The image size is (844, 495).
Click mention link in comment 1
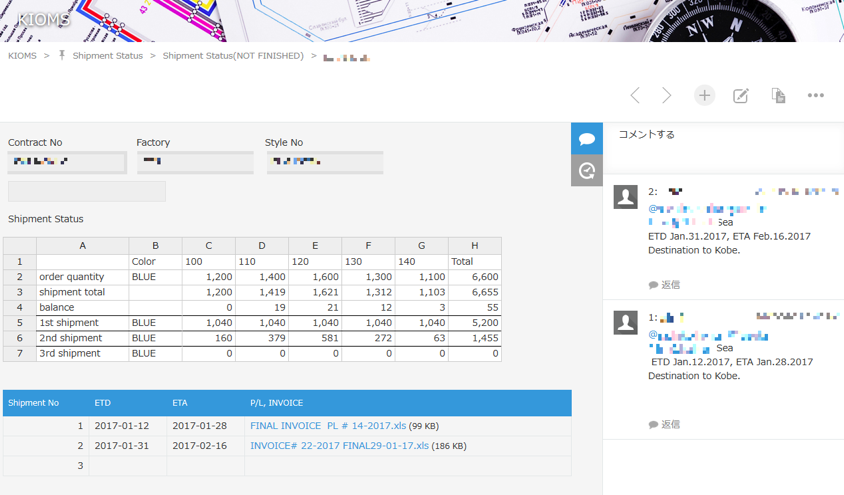coord(708,336)
